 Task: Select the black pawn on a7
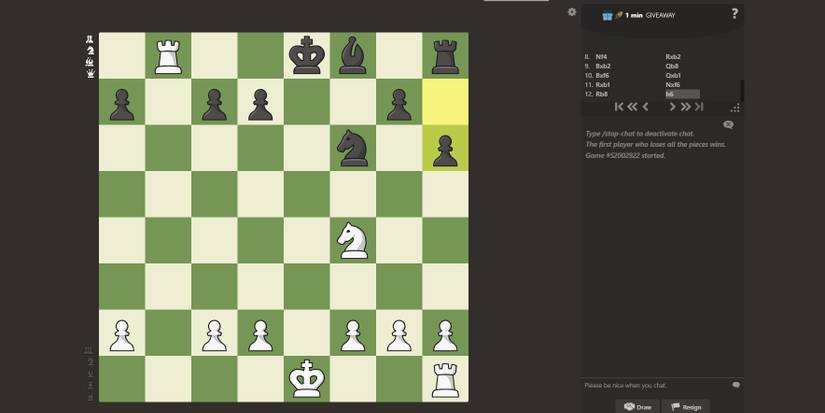tap(122, 104)
